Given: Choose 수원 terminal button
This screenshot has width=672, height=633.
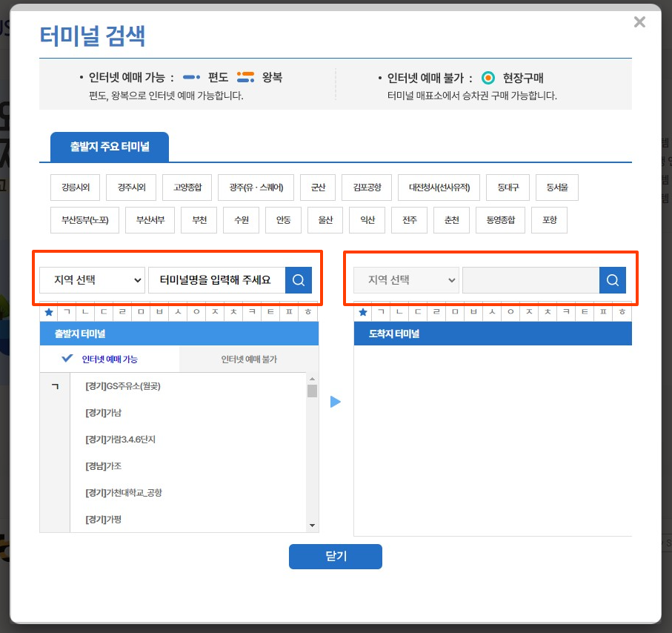Looking at the screenshot, I should coord(241,220).
